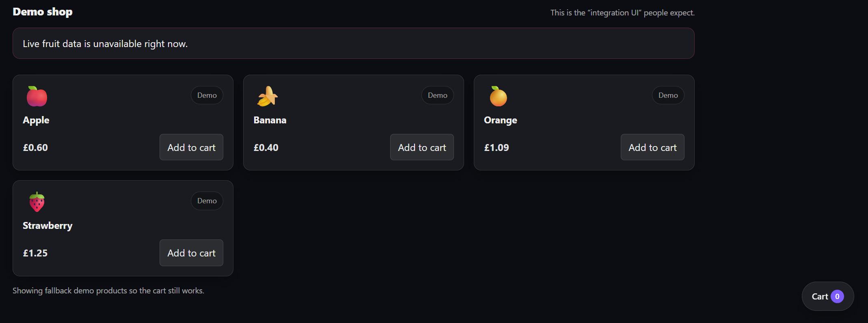The width and height of the screenshot is (868, 323).
Task: Add Orange to cart
Action: point(652,147)
